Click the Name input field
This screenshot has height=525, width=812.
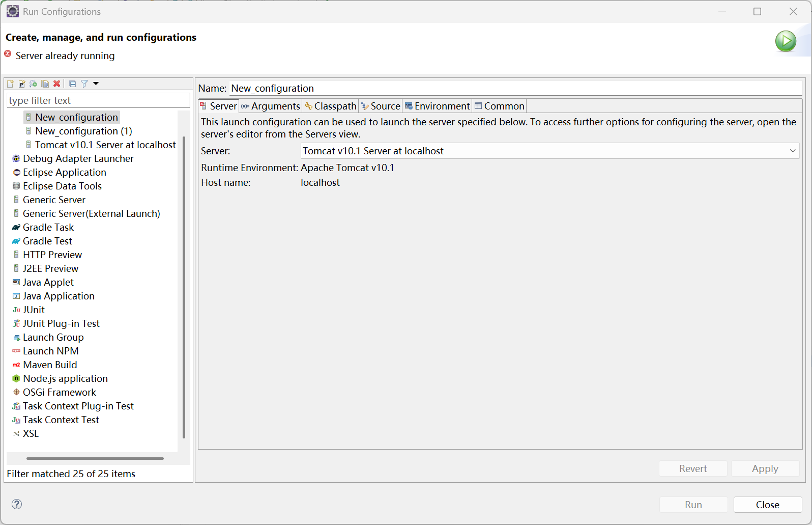pyautogui.click(x=516, y=88)
